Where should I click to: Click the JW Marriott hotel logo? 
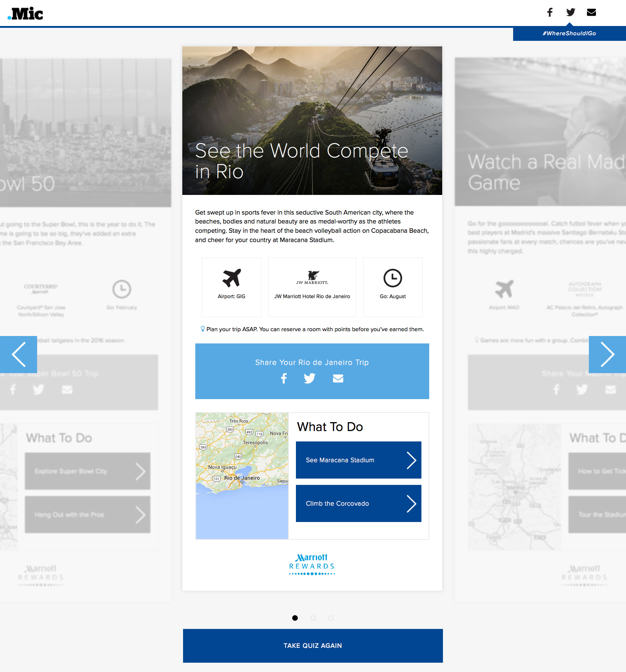[x=312, y=277]
